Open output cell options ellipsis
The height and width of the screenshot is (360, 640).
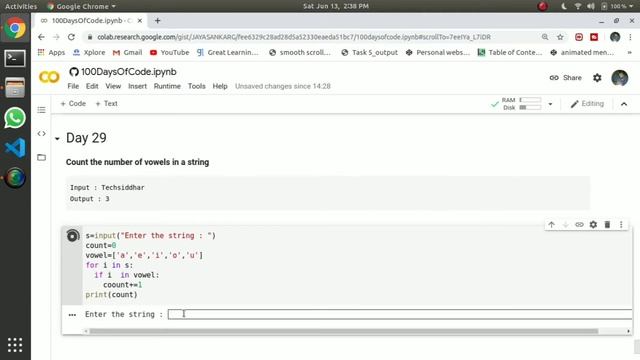pos(72,315)
